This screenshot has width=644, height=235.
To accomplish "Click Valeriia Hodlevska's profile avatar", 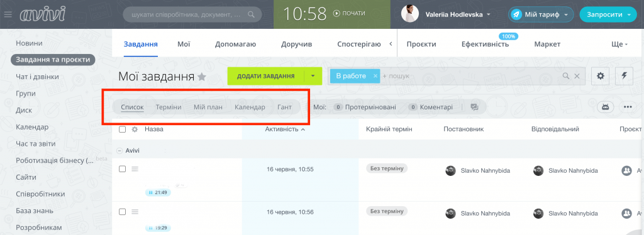I will 409,14.
